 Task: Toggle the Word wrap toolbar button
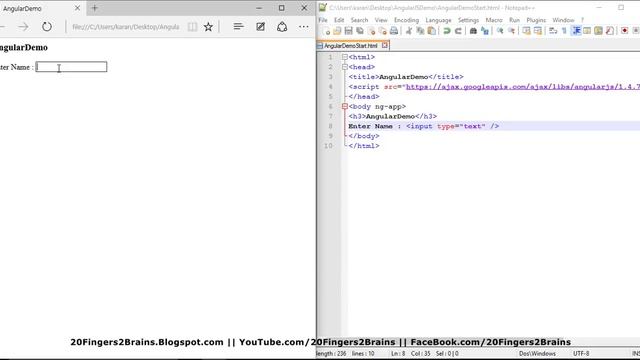click(553, 31)
